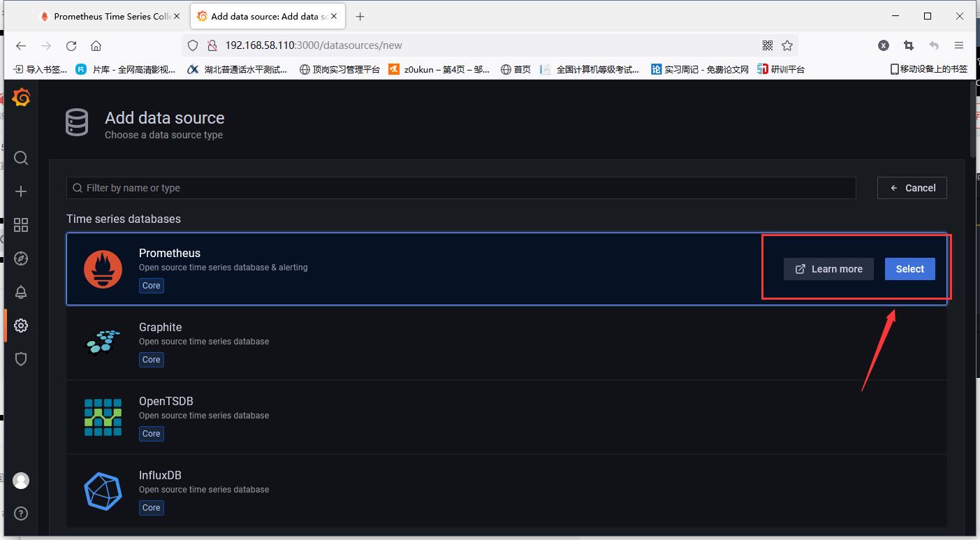Click the Graphite logo

click(103, 342)
